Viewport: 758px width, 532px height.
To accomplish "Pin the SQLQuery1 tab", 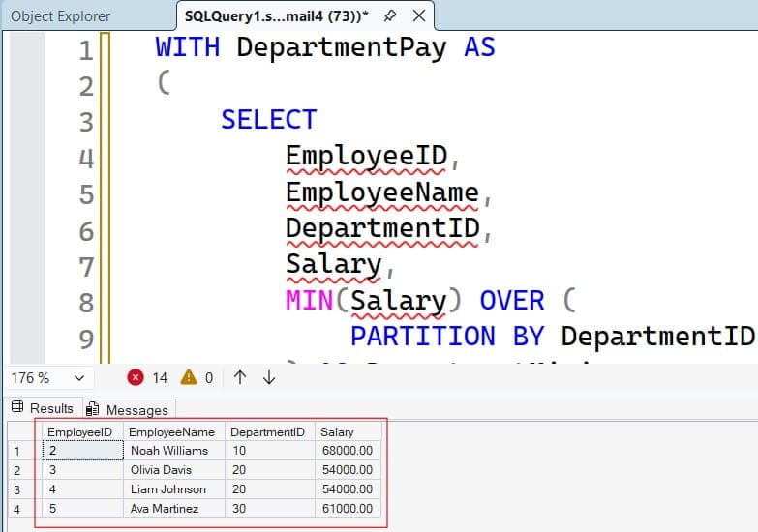I will [x=389, y=15].
